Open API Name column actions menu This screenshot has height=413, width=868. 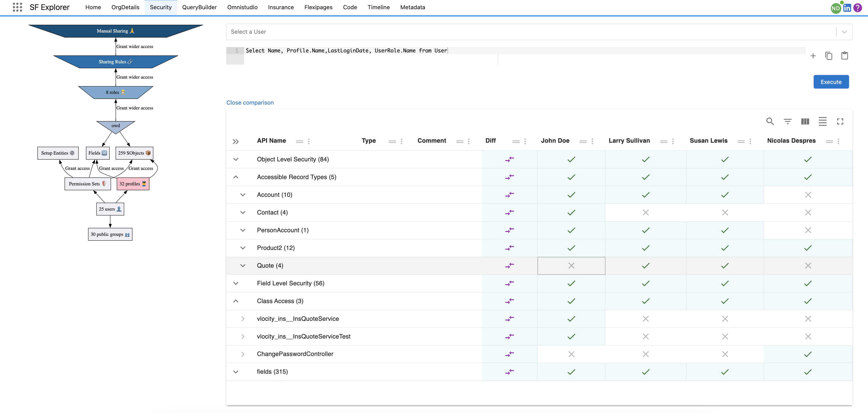pyautogui.click(x=309, y=141)
